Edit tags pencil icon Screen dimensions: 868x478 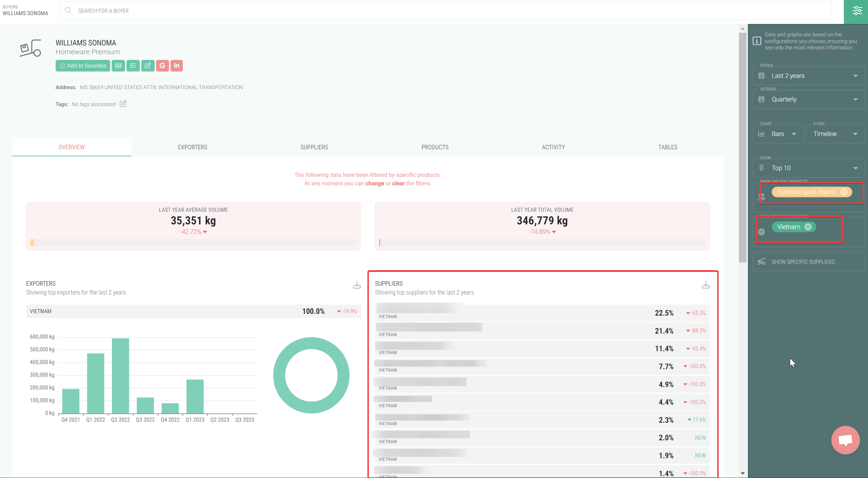pyautogui.click(x=123, y=104)
